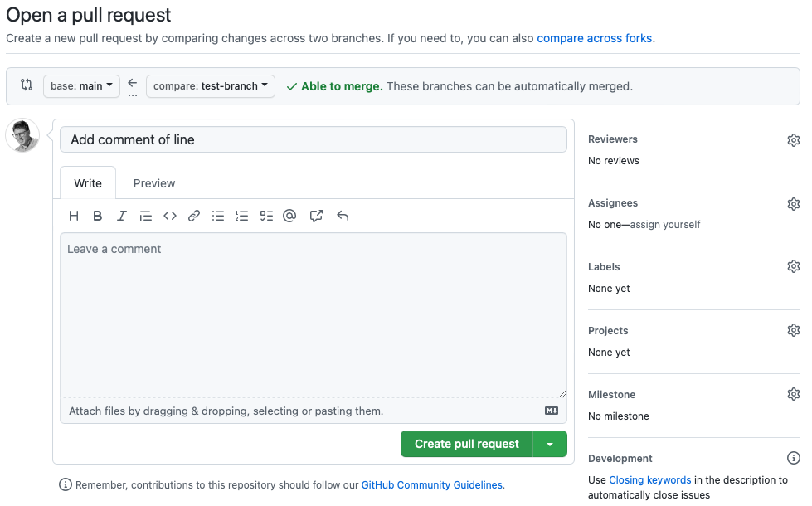Add a link via toolbar icon
The height and width of the screenshot is (506, 812).
coord(194,216)
